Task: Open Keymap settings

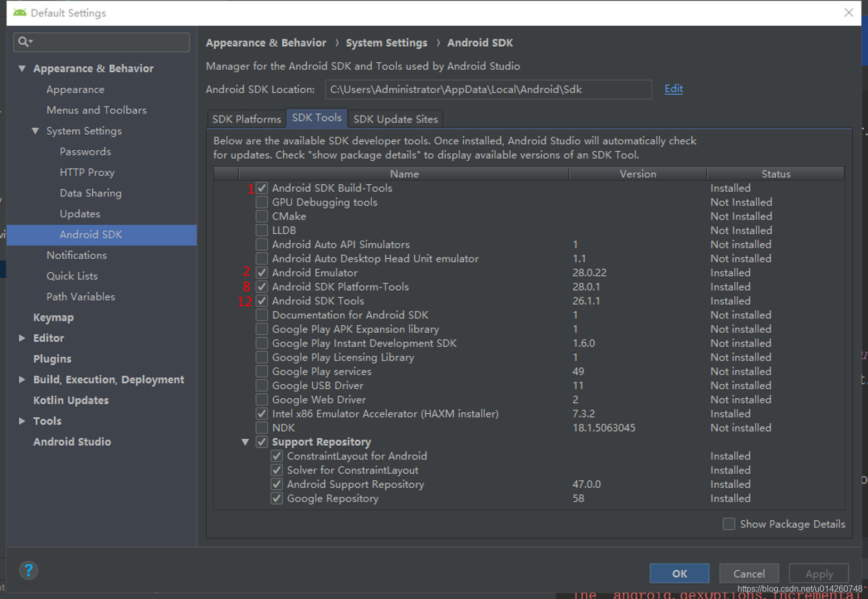Action: [53, 318]
